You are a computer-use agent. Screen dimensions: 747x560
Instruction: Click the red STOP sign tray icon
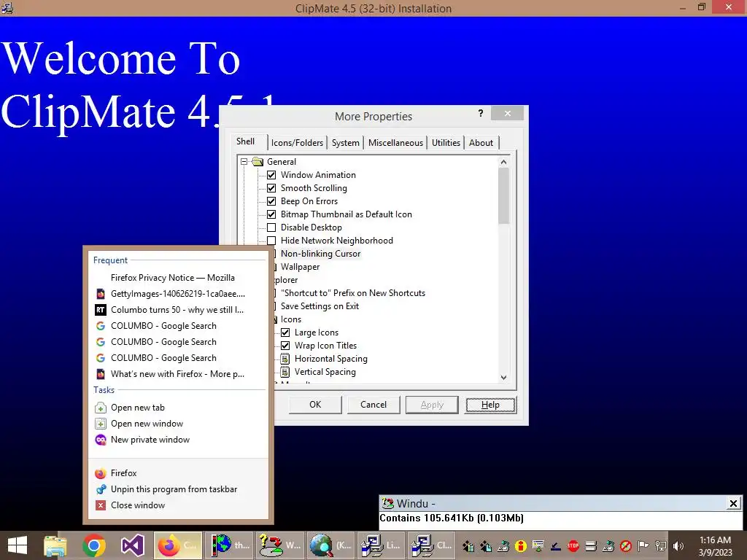(x=573, y=545)
